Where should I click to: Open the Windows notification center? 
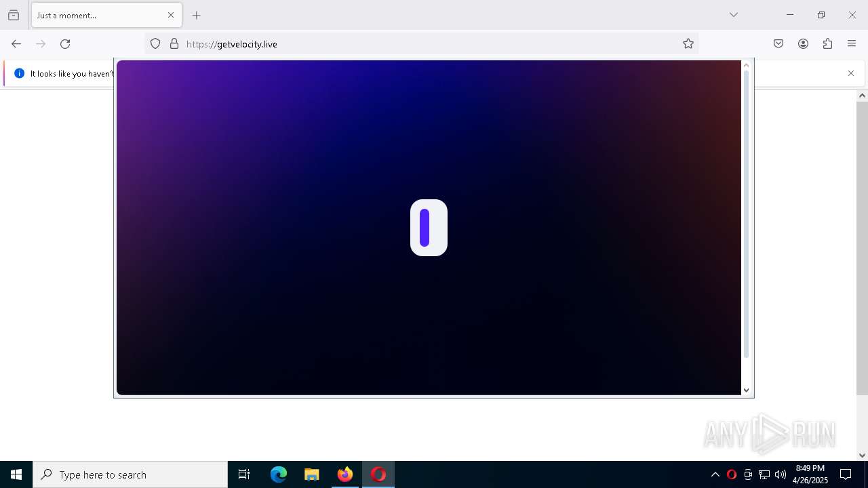(846, 474)
